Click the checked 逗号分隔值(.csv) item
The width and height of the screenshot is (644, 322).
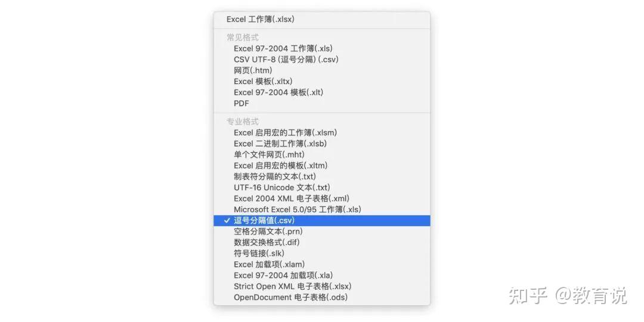[321, 221]
